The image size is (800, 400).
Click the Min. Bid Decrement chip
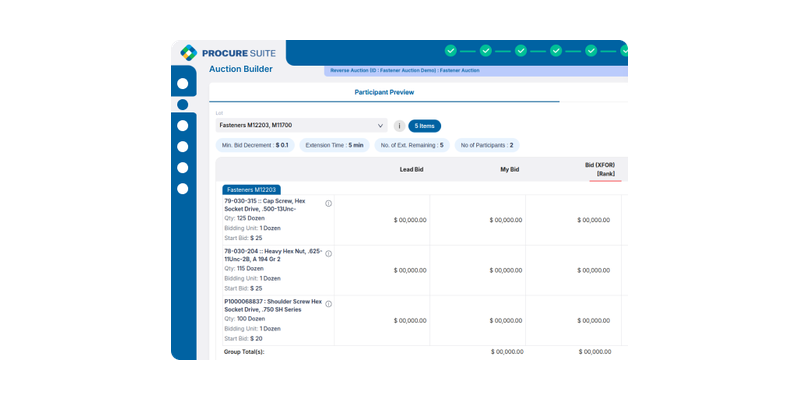pos(255,145)
